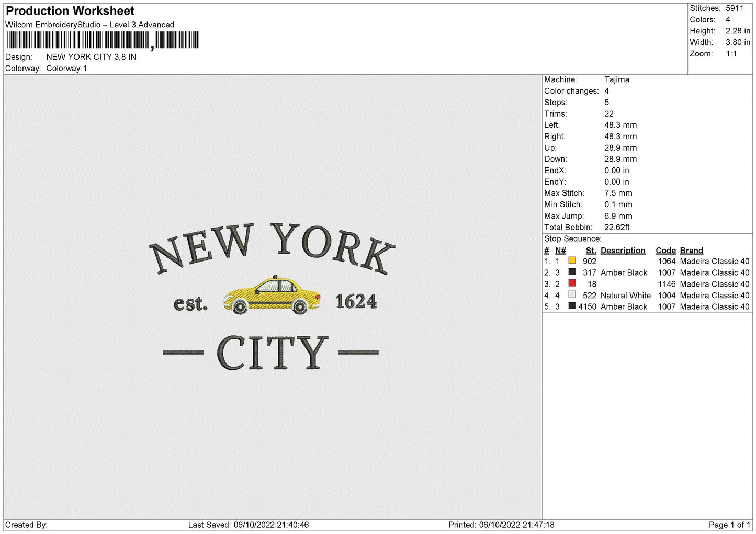
Task: Click the stitch count 4150
Action: coord(588,307)
